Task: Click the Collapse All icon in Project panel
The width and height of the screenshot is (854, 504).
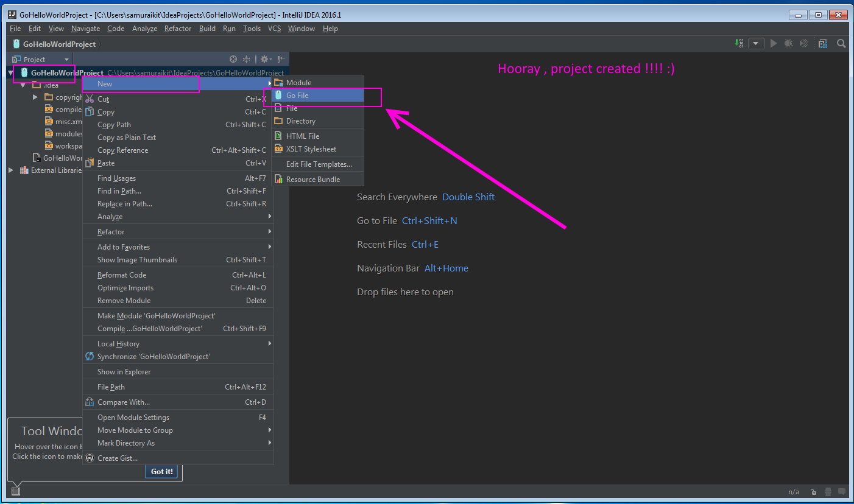Action: [246, 59]
